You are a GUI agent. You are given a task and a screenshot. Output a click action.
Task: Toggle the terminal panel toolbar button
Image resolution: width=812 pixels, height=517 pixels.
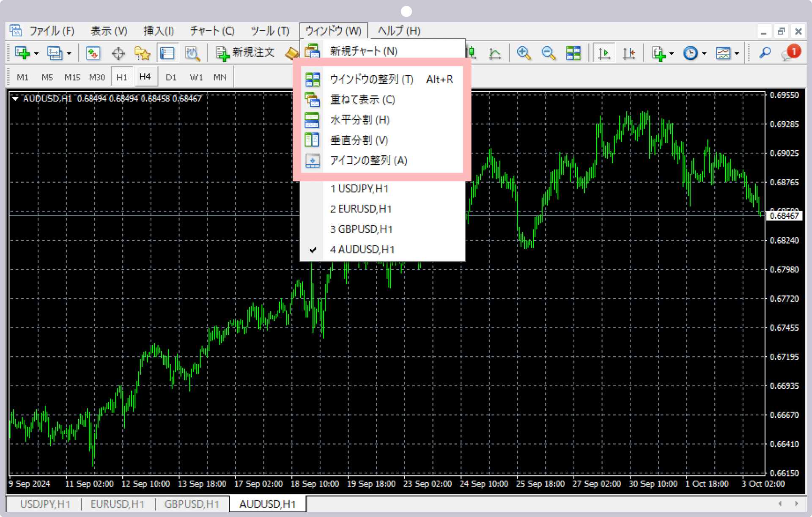tap(167, 53)
